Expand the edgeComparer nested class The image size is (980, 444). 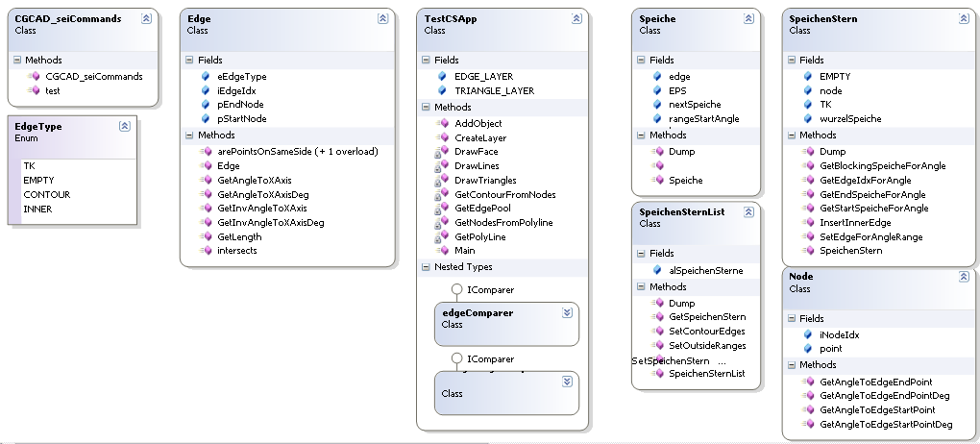point(567,311)
